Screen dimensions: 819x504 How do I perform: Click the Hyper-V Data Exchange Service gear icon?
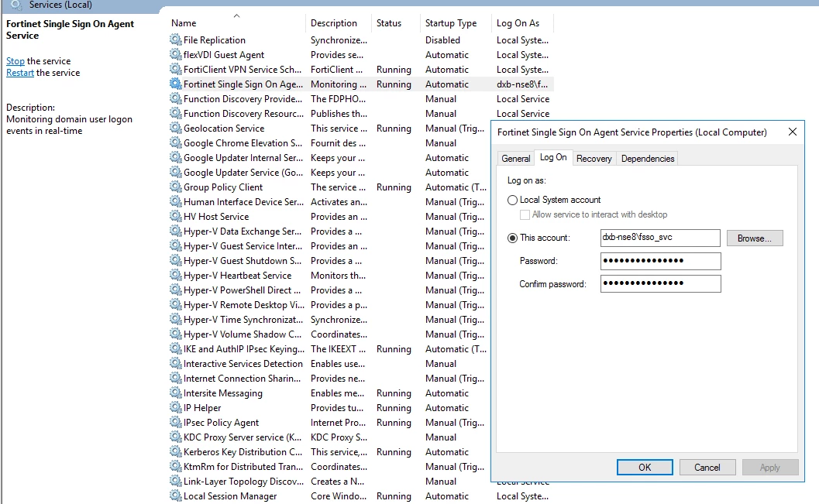click(175, 231)
